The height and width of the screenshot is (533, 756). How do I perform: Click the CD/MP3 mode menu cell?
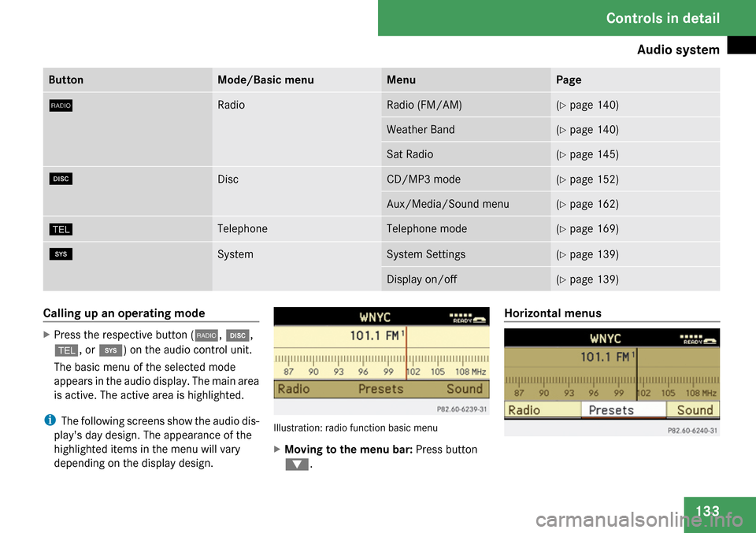[466, 180]
